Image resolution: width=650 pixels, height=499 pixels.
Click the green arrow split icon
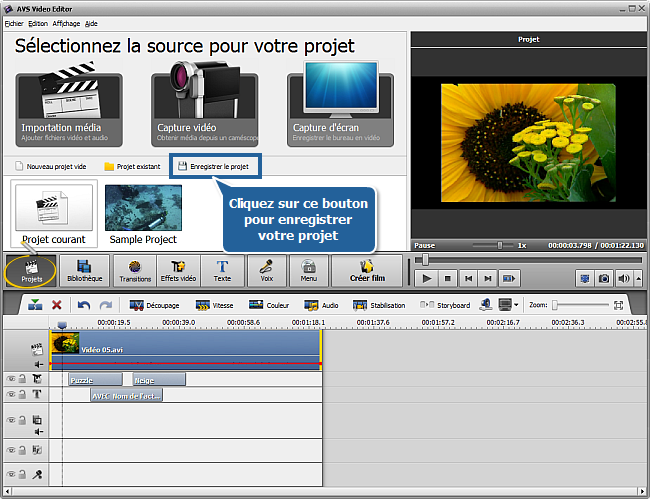[35, 305]
